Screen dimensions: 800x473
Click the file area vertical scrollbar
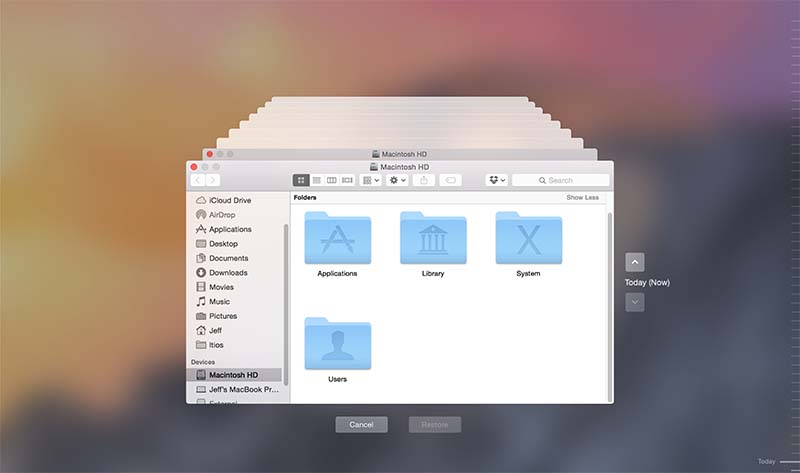[x=609, y=308]
